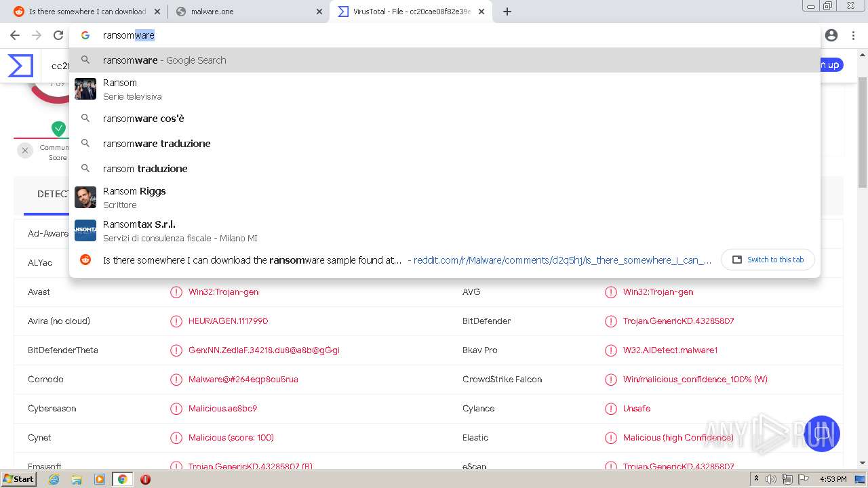Image resolution: width=868 pixels, height=488 pixels.
Task: Click the alert icon beside Cynet result
Action: [x=176, y=438]
